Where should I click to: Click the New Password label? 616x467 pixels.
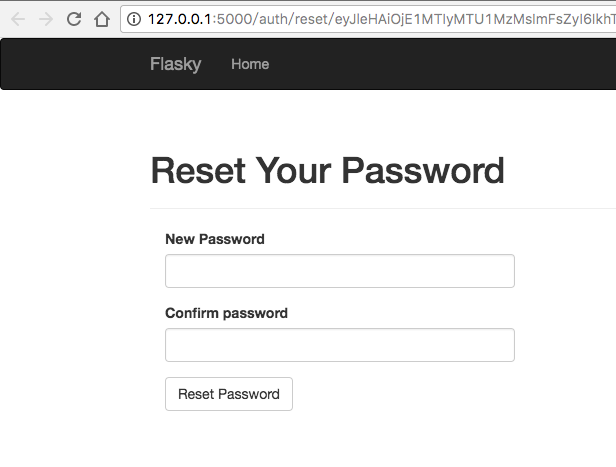215,239
